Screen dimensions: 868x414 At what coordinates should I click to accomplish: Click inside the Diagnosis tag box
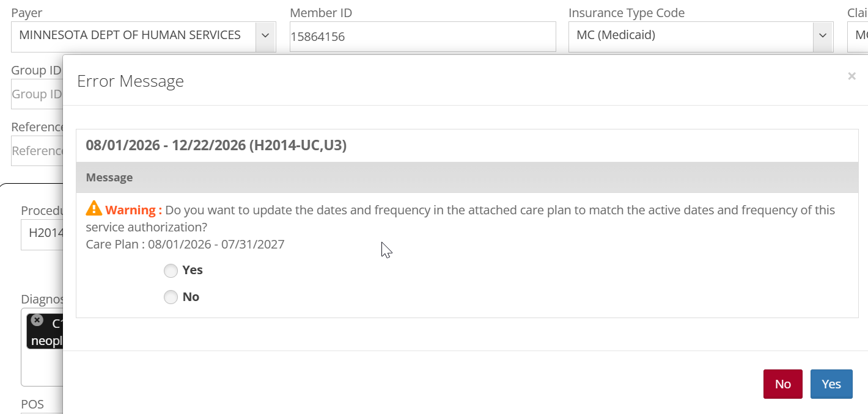click(42, 366)
